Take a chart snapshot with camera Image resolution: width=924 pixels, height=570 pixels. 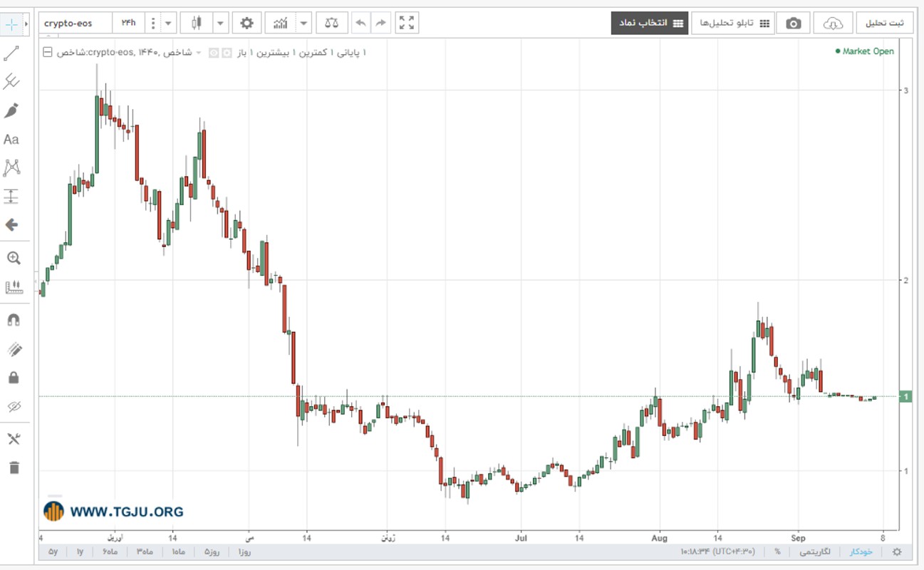793,23
